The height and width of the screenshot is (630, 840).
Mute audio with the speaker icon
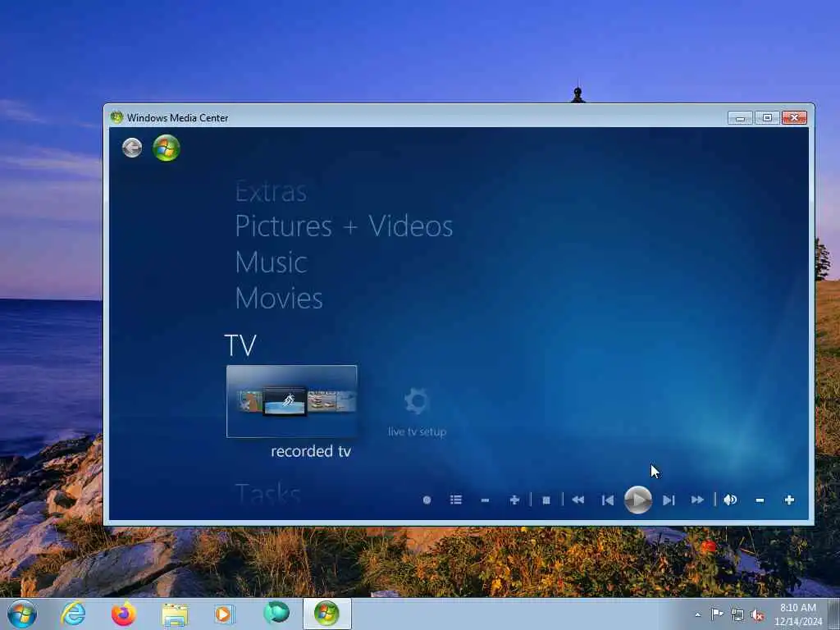coord(730,500)
